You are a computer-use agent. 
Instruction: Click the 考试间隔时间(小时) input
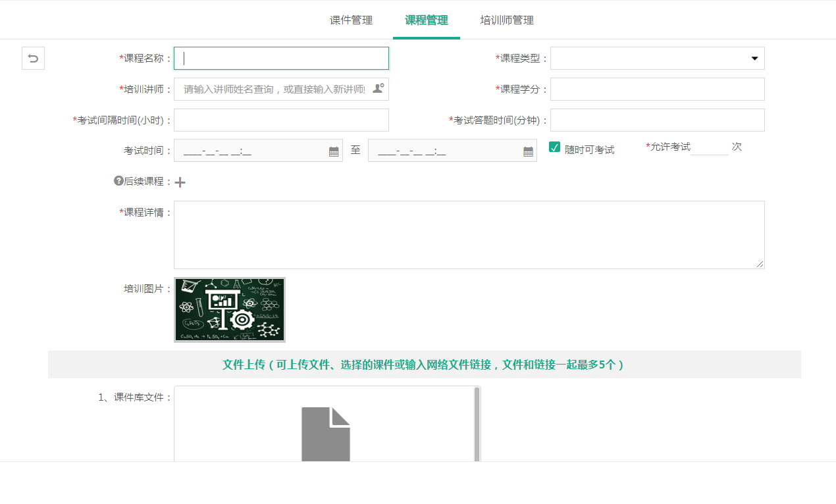281,120
